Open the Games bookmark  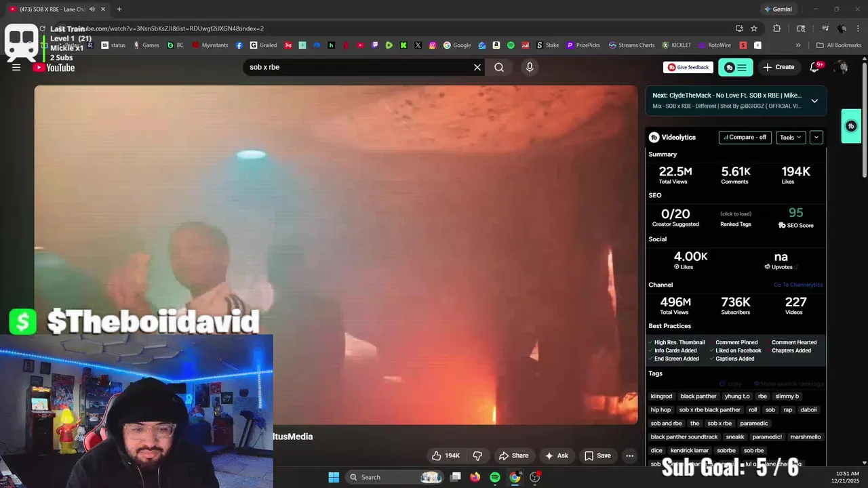point(146,45)
